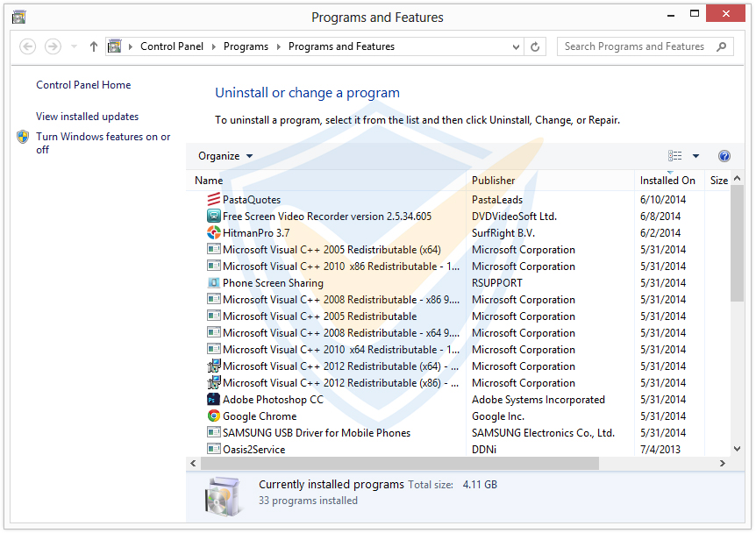This screenshot has width=756, height=533.
Task: Open Control Panel Home link
Action: (83, 85)
